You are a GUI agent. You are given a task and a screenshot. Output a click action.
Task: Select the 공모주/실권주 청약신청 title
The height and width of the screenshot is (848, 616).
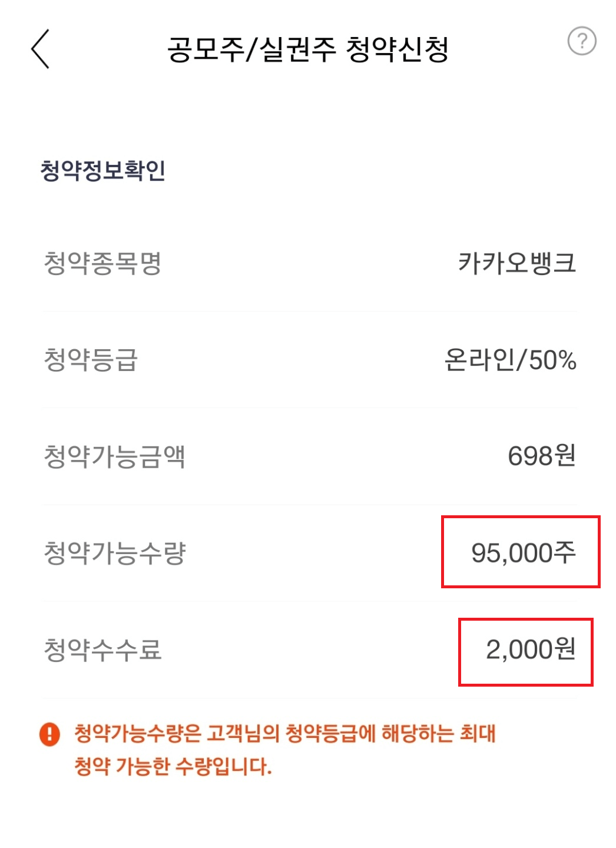coord(309,47)
